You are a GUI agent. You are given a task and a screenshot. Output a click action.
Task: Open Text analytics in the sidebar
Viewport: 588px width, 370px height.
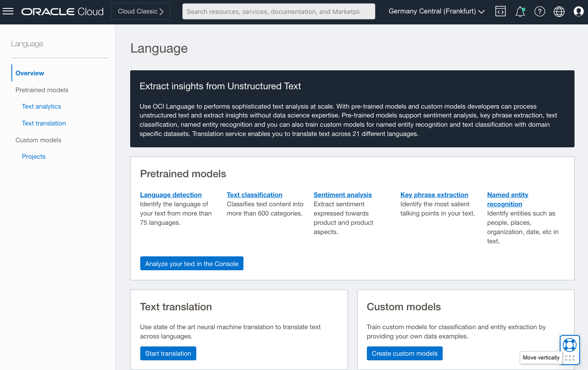[41, 106]
